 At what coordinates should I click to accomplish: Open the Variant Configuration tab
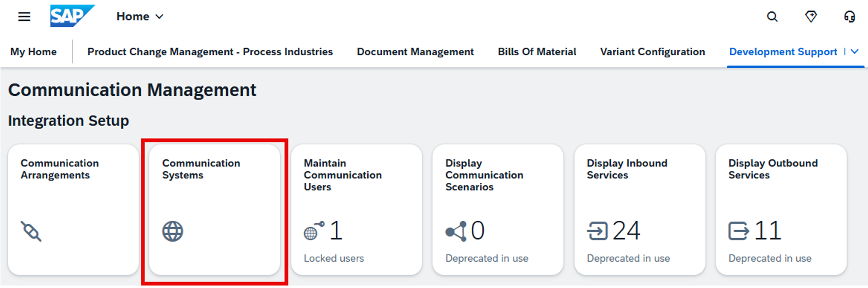652,52
